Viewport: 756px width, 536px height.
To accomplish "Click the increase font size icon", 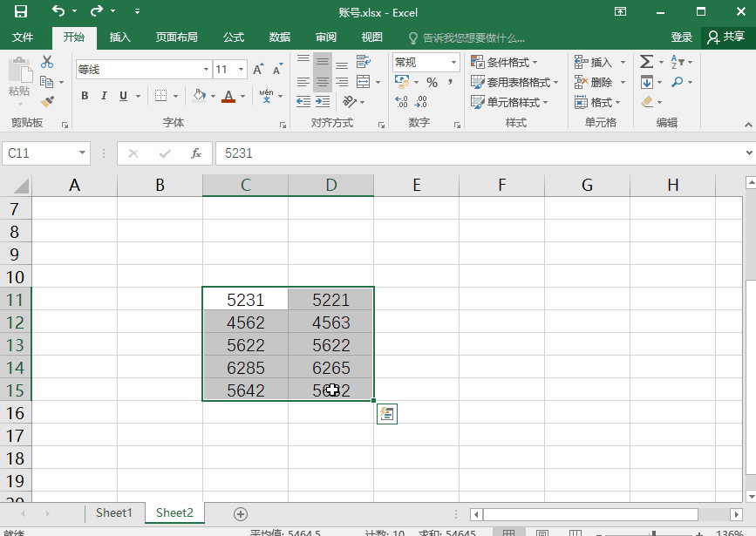I will point(258,70).
